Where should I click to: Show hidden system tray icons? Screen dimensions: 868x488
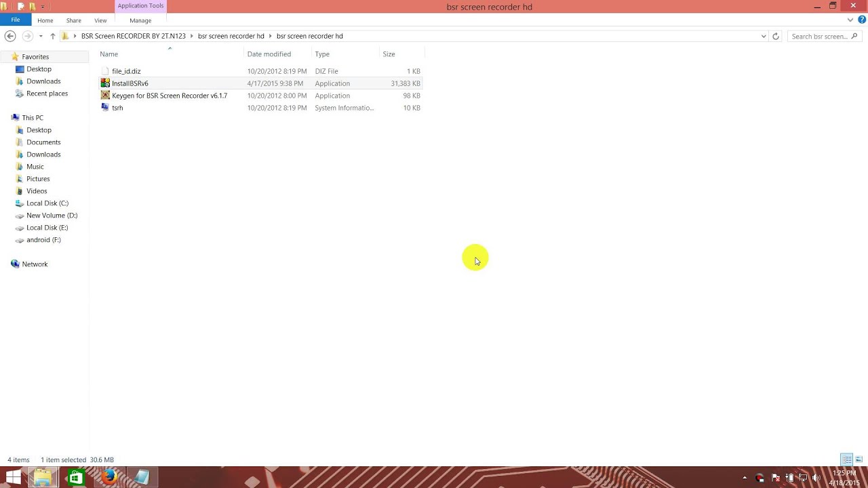[745, 479]
